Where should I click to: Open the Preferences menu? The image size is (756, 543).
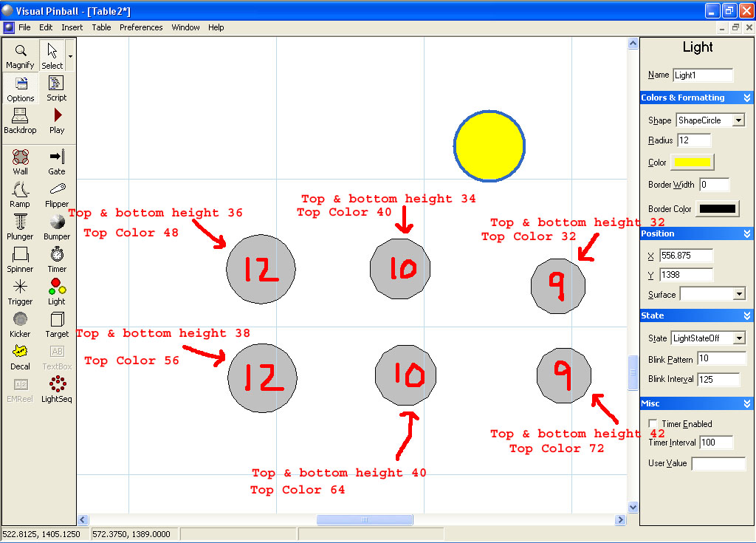coord(141,27)
